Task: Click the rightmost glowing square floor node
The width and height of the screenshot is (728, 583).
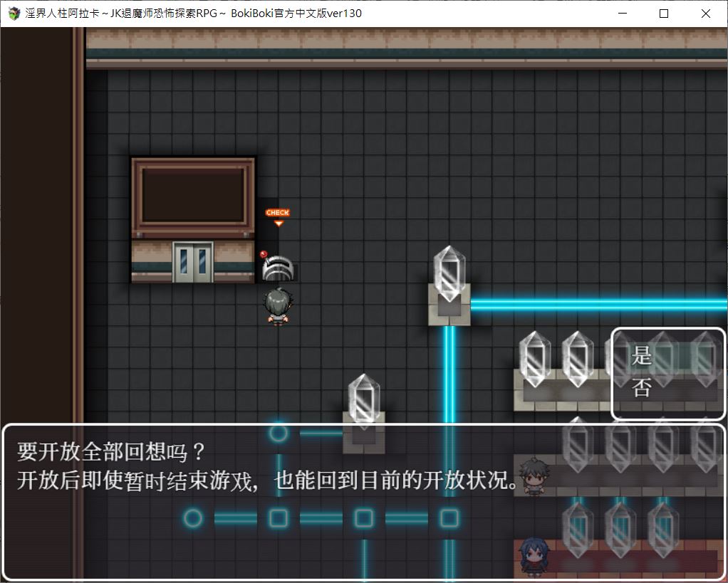Action: pos(449,518)
